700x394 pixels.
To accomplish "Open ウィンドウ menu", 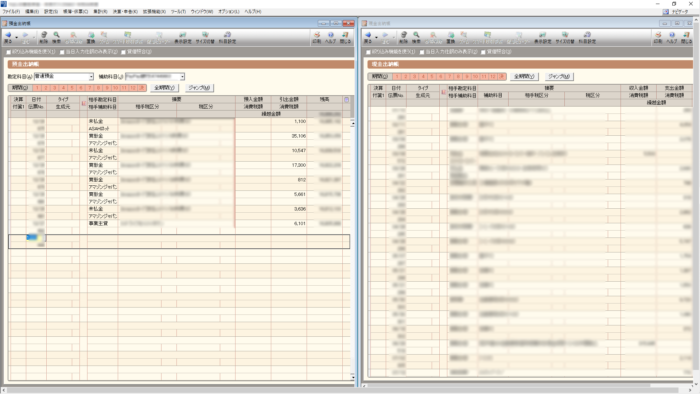I will coord(202,12).
